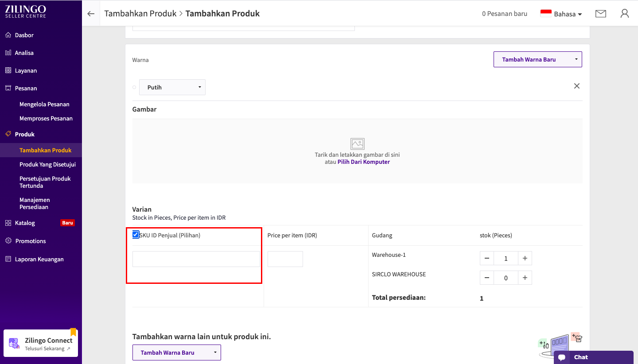Open Dasbor in sidebar

tap(24, 35)
